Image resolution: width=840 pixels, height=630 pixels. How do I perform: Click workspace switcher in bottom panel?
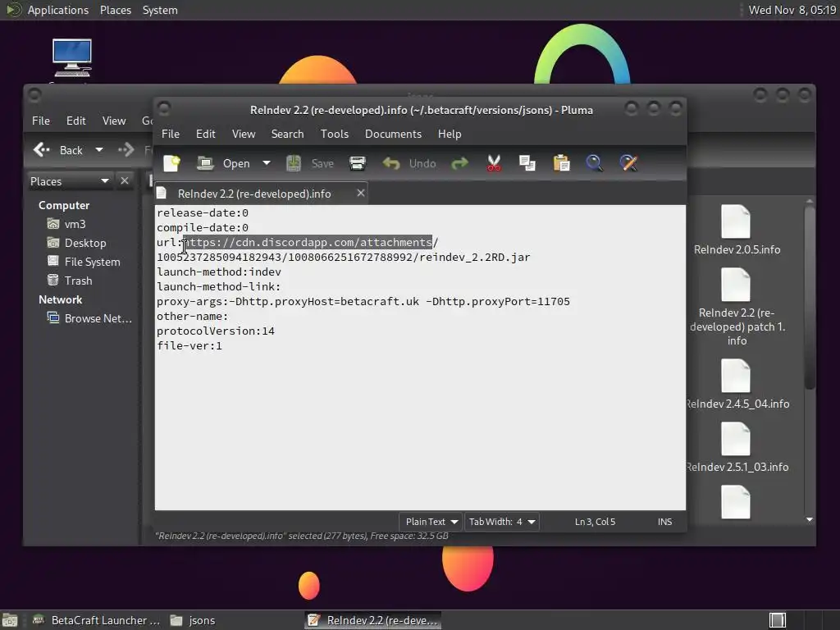778,620
